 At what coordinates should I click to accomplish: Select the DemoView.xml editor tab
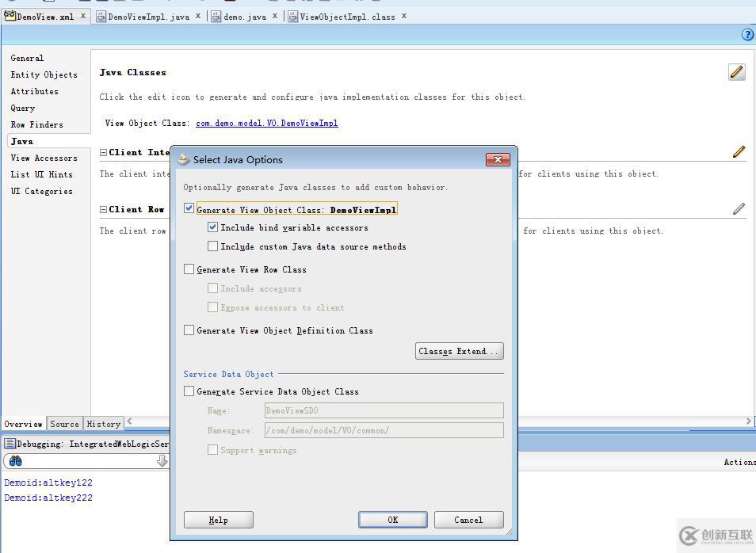(x=45, y=17)
